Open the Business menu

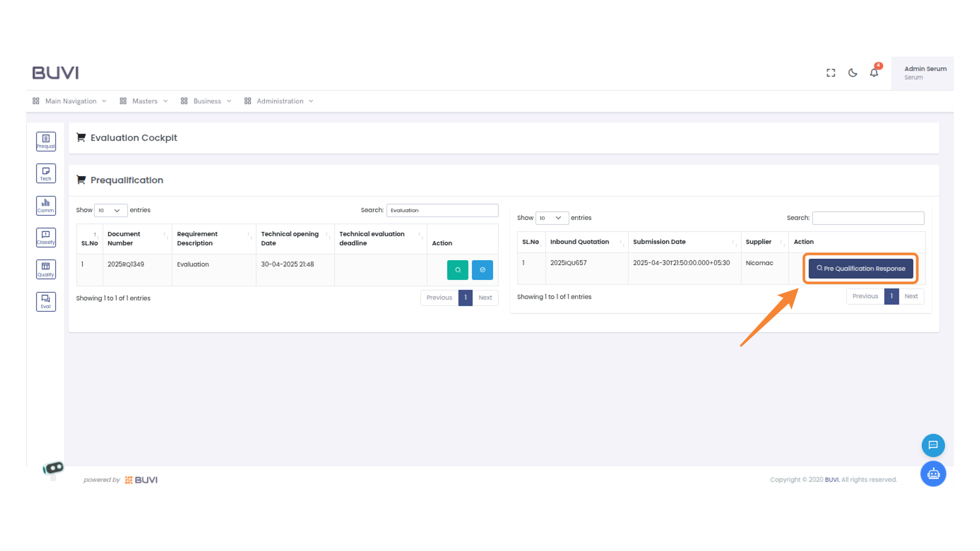[207, 101]
